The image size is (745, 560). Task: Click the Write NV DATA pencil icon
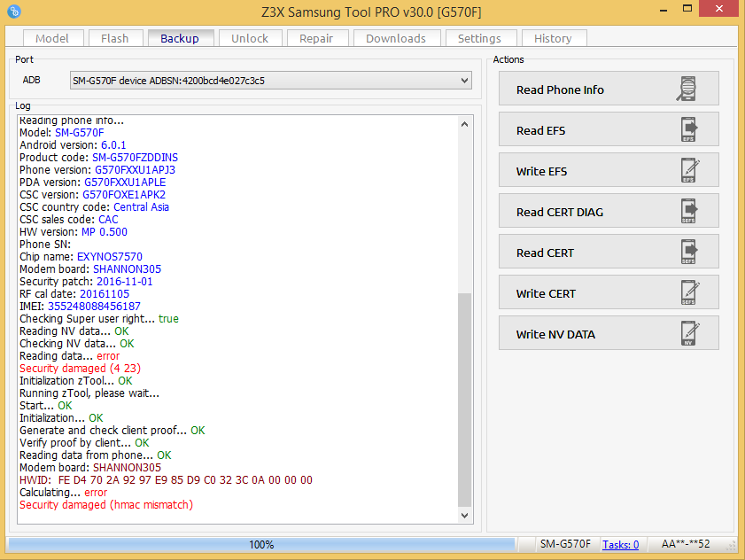(689, 333)
